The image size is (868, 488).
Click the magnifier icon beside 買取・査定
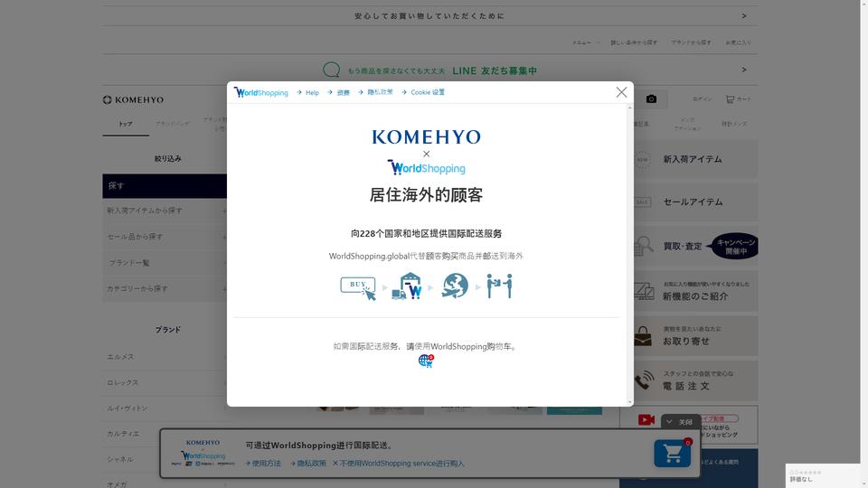[644, 246]
